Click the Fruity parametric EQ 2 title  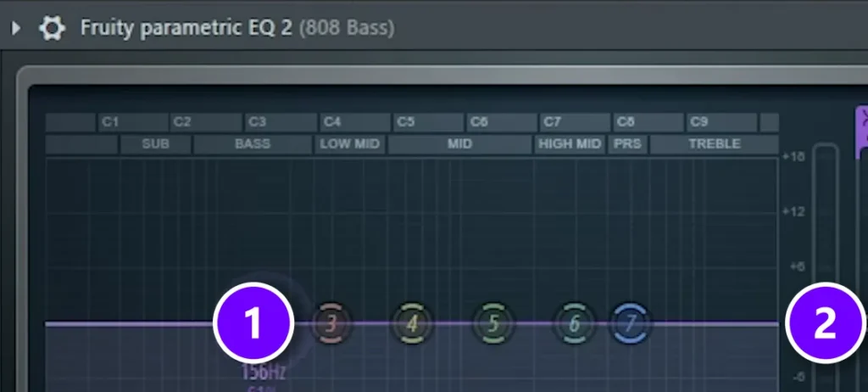coord(186,28)
